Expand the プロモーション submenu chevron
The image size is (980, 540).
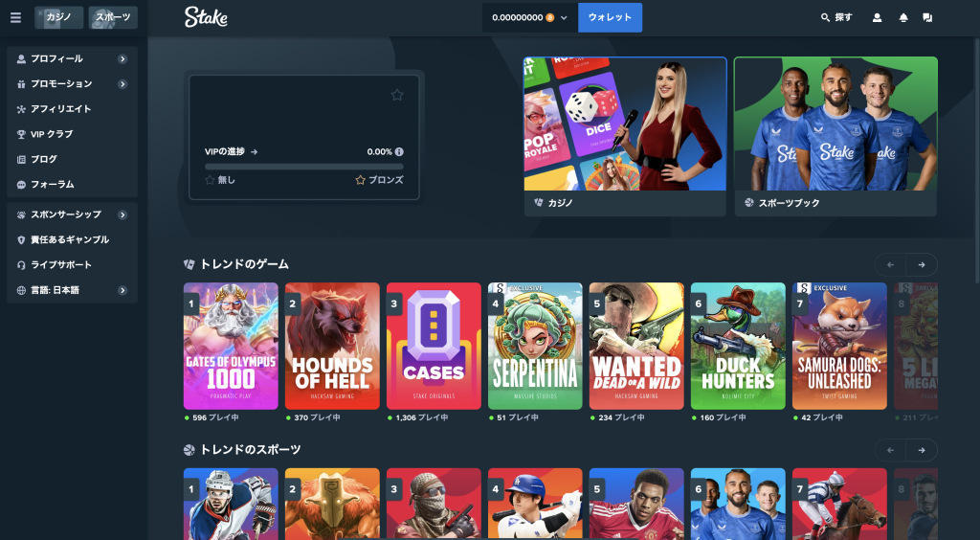coord(122,83)
